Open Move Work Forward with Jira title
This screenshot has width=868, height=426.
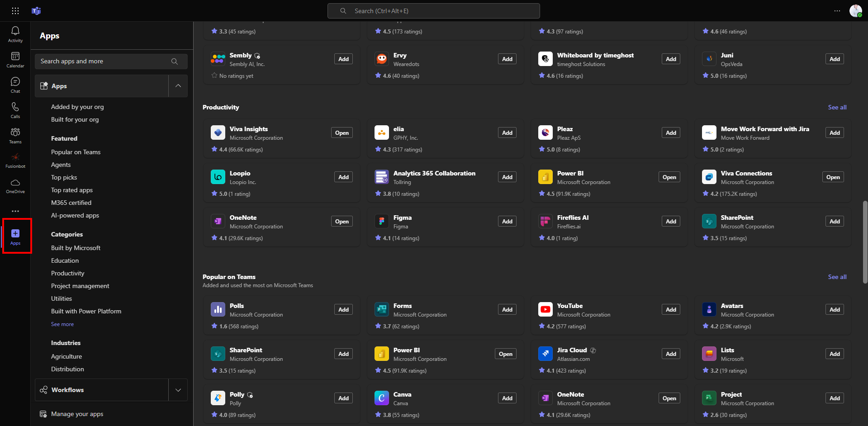[765, 129]
